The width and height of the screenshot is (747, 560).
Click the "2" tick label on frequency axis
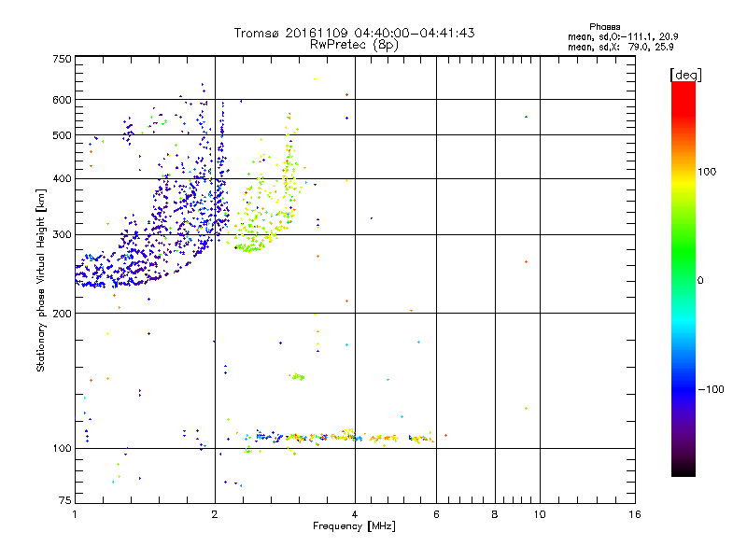pyautogui.click(x=215, y=514)
